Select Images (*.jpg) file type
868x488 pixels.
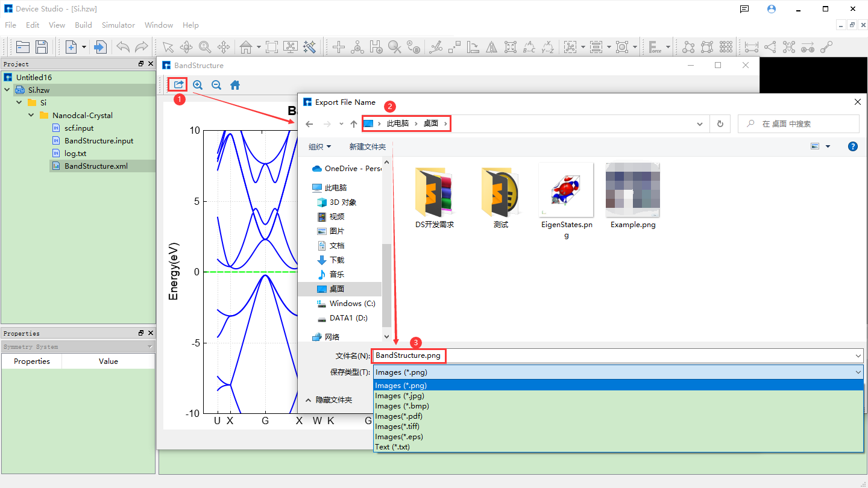click(399, 396)
